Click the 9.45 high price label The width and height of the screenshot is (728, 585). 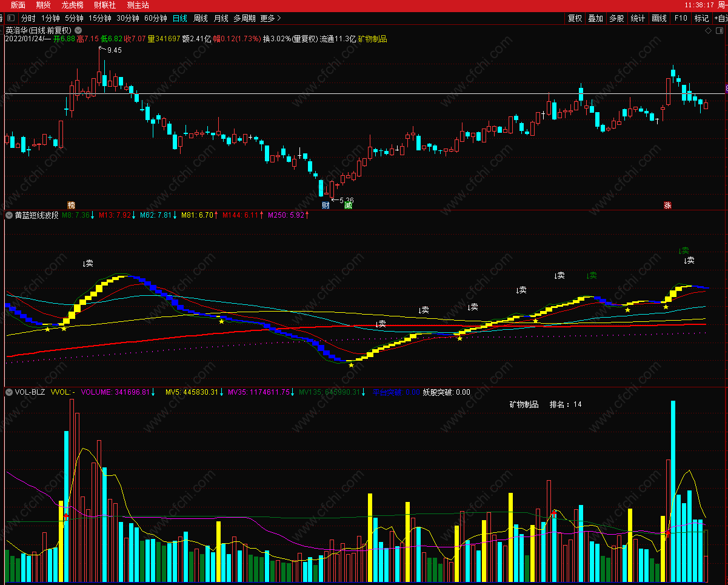coord(114,50)
